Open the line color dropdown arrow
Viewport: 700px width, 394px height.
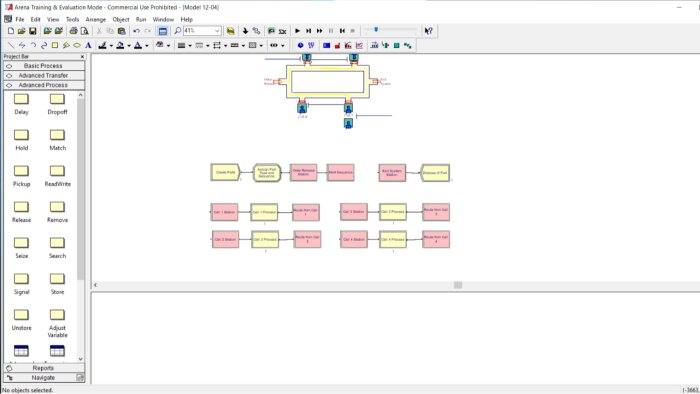click(x=111, y=46)
